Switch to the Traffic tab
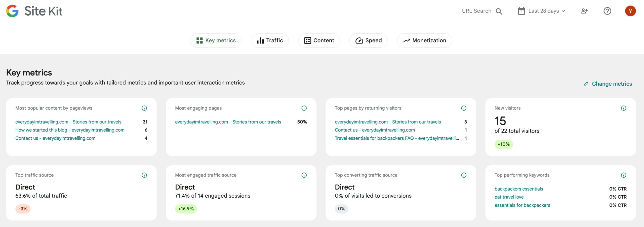 click(x=270, y=40)
